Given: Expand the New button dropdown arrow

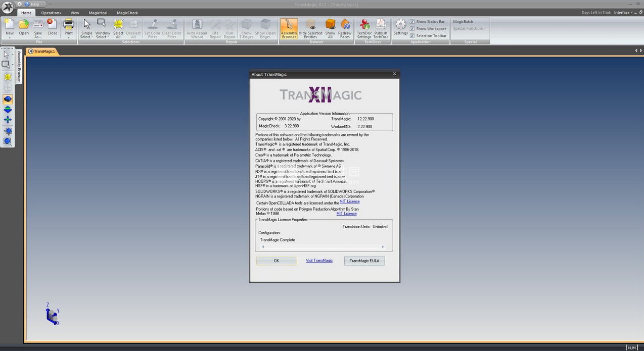Looking at the screenshot, I should 10,37.
